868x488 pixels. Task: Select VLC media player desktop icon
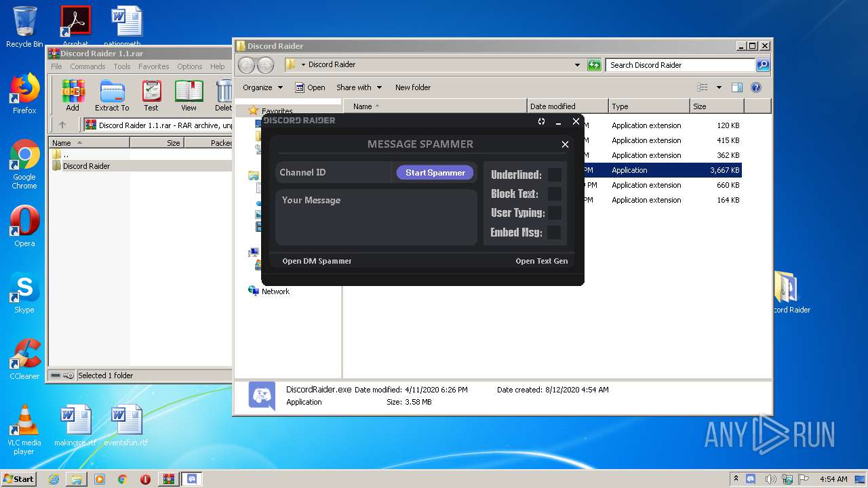pyautogui.click(x=24, y=430)
